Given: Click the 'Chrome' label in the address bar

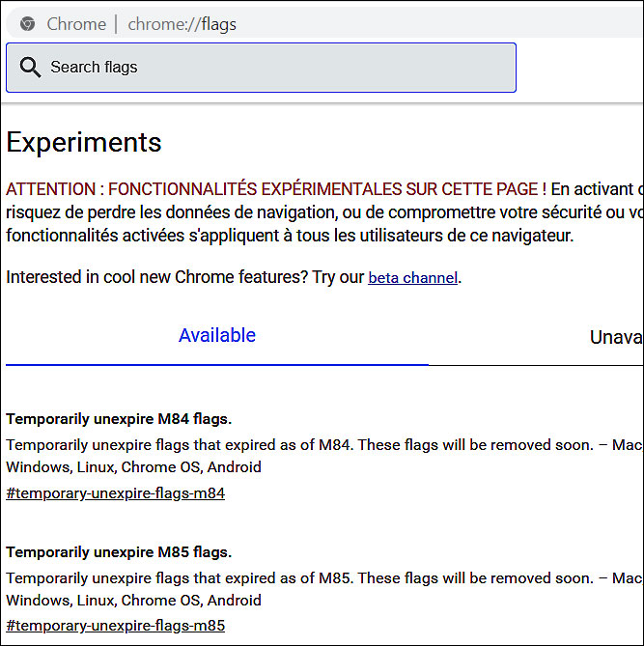Looking at the screenshot, I should pyautogui.click(x=76, y=24).
